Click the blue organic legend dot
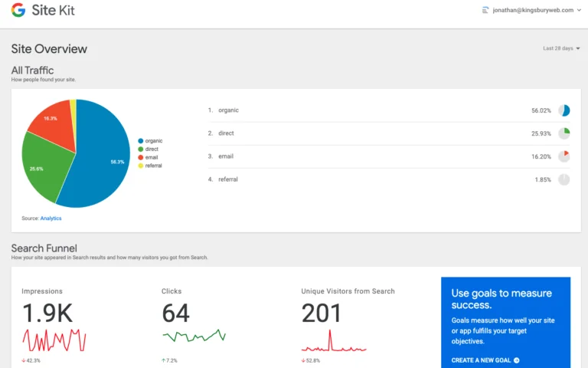Screen dimensions: 588x368 [x=141, y=141]
